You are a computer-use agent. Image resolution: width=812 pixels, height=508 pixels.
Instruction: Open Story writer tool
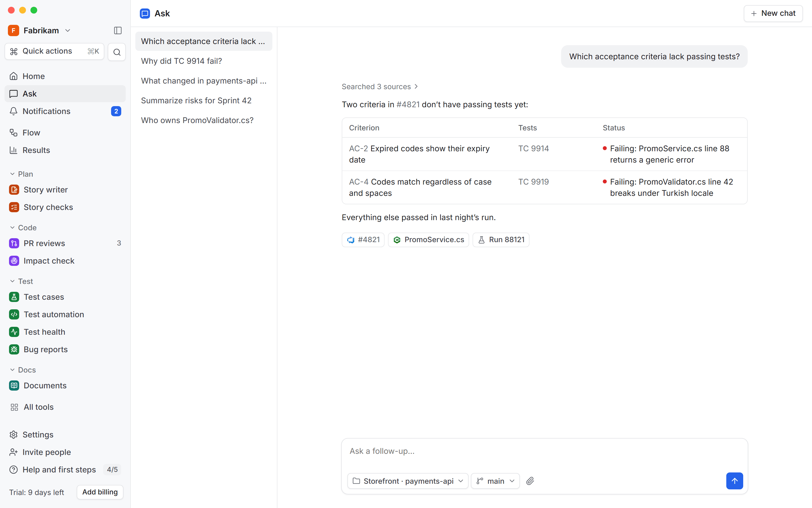pos(65,190)
